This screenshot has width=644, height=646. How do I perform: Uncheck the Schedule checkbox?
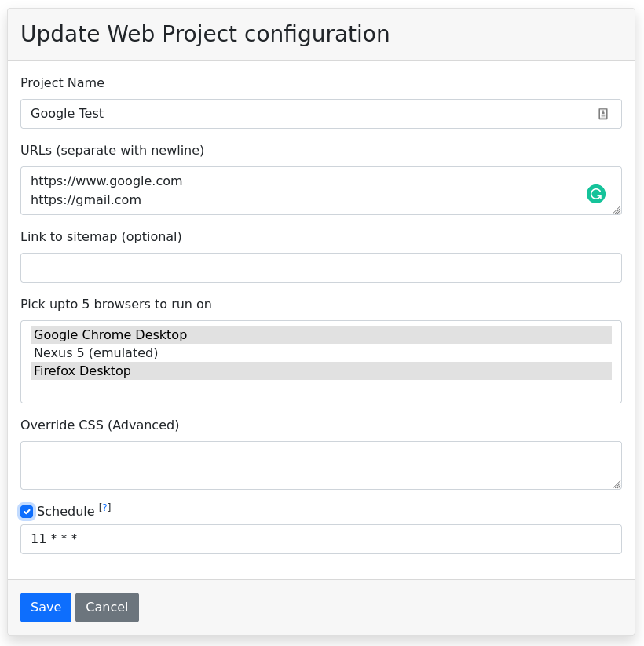click(27, 512)
